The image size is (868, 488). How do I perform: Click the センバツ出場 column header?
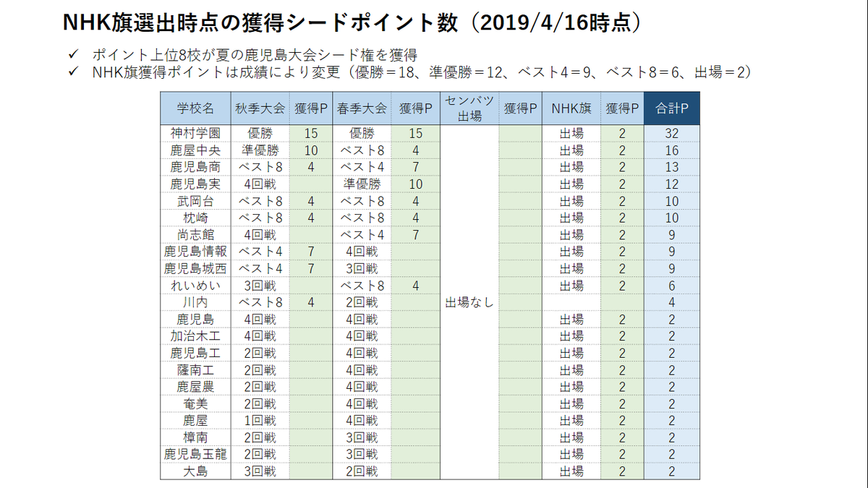tap(469, 108)
